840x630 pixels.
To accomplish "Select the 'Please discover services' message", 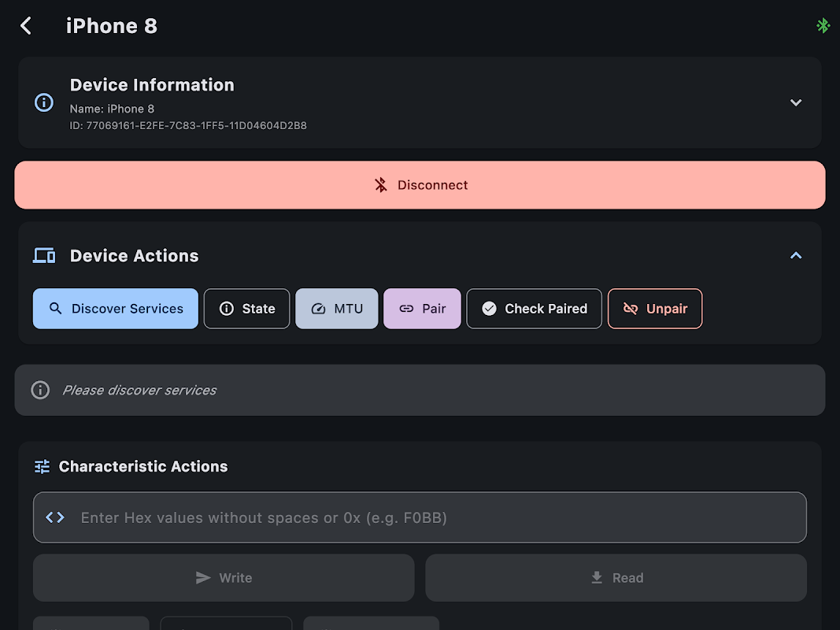I will point(139,390).
